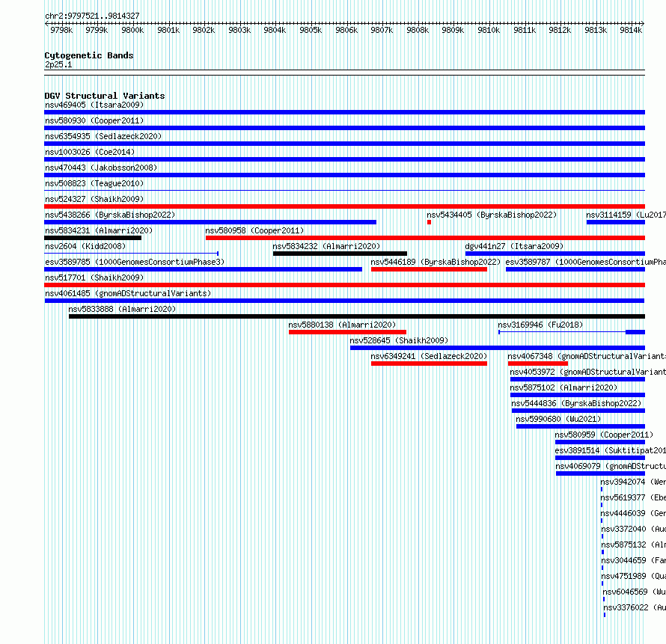
Task: Open the nsv5834232 (Almarri2020) label
Action: [x=326, y=246]
